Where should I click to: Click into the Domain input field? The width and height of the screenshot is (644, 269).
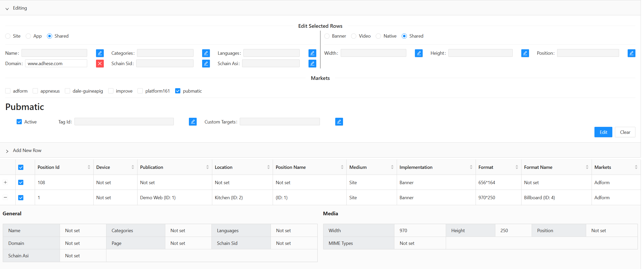(x=56, y=64)
